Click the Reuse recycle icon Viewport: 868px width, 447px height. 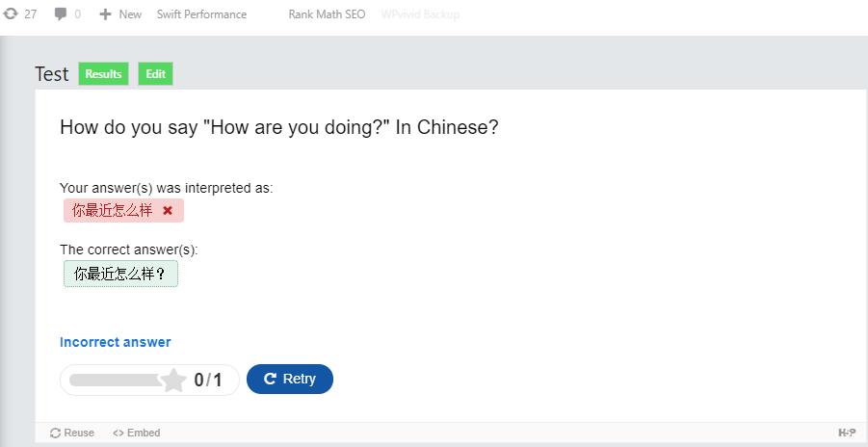55,434
